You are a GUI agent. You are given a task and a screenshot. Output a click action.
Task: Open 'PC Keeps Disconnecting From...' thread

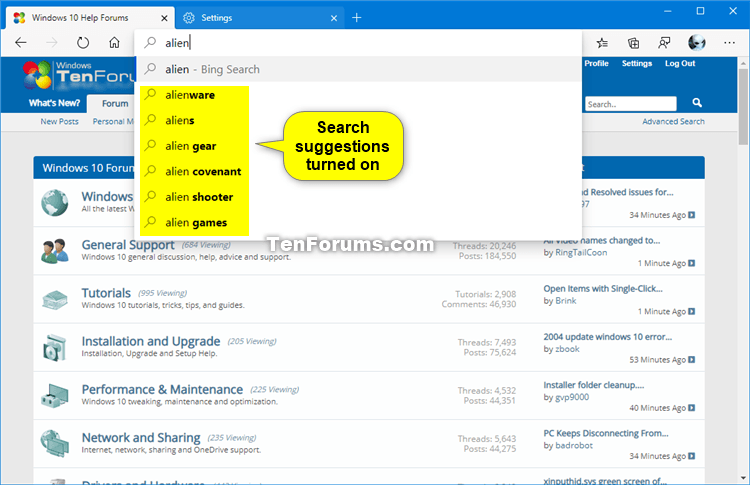tap(606, 433)
